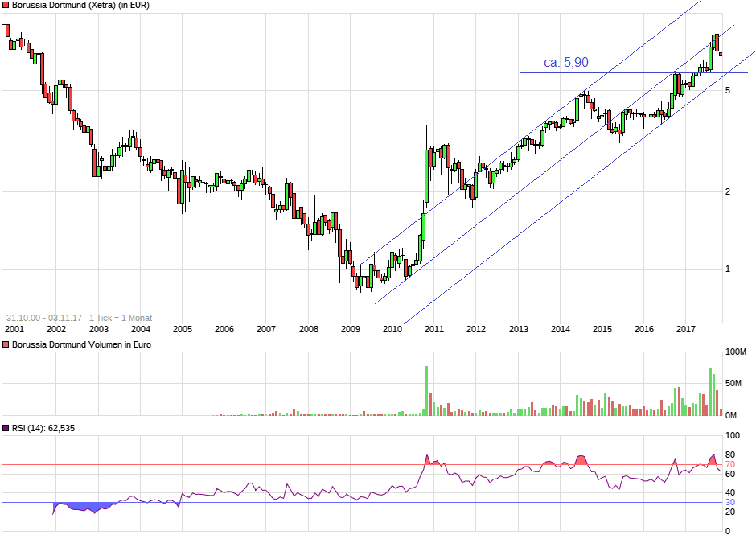Click the RSI axis value 20
The height and width of the screenshot is (539, 756).
730,512
